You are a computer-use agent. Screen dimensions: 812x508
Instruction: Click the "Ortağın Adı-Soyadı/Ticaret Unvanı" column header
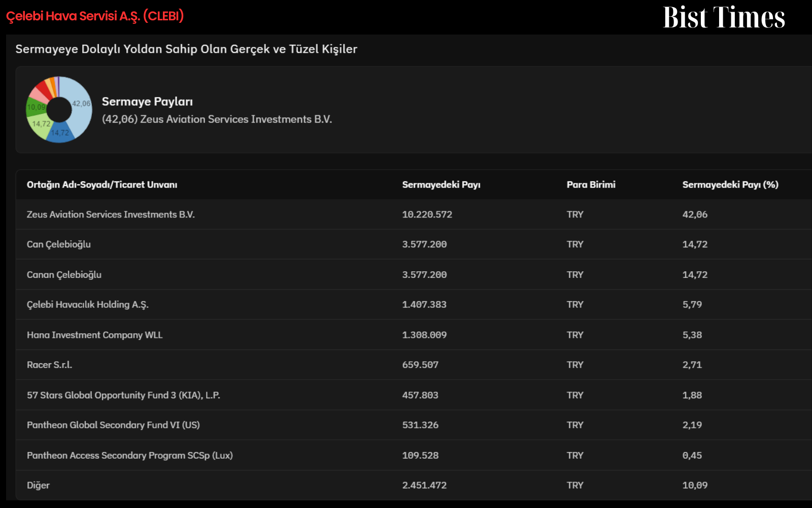tap(102, 184)
